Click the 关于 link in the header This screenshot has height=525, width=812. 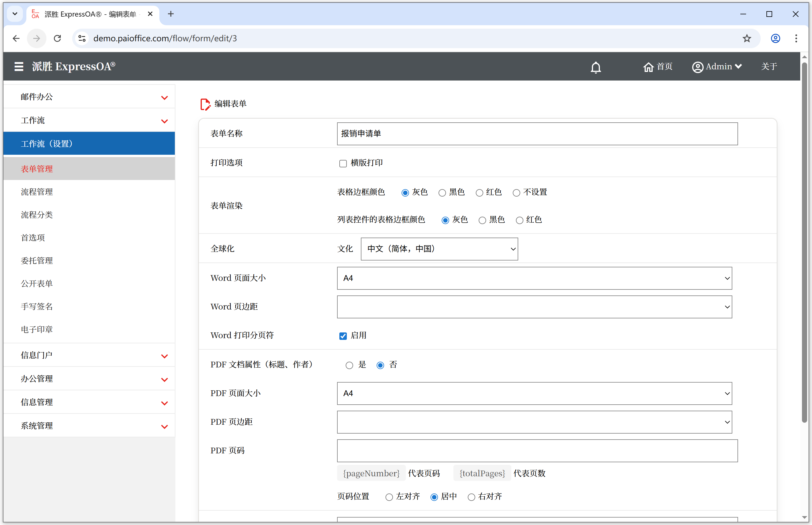click(x=769, y=66)
